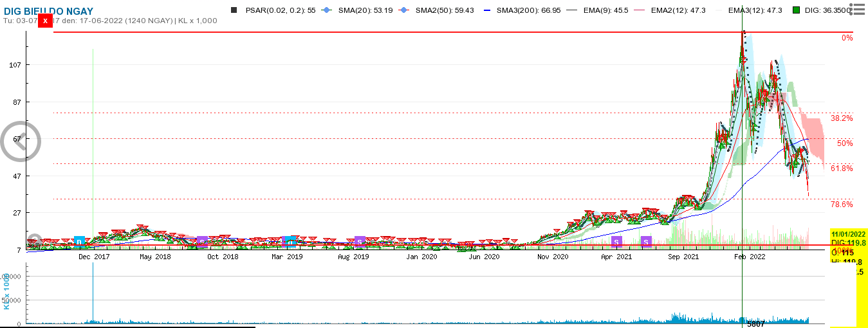Image resolution: width=868 pixels, height=328 pixels.
Task: Click the large circular back arrow
Action: [x=20, y=140]
